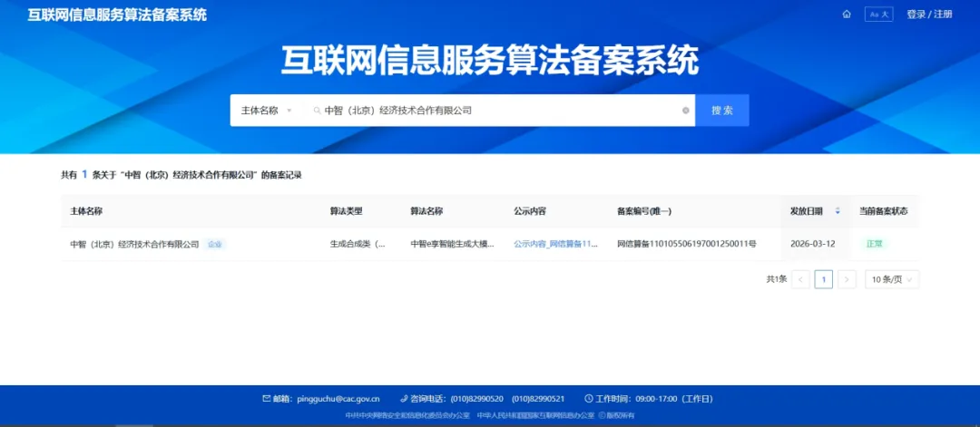Click the date cell 2026-03-12
Viewport: 980px width, 427px height.
812,244
